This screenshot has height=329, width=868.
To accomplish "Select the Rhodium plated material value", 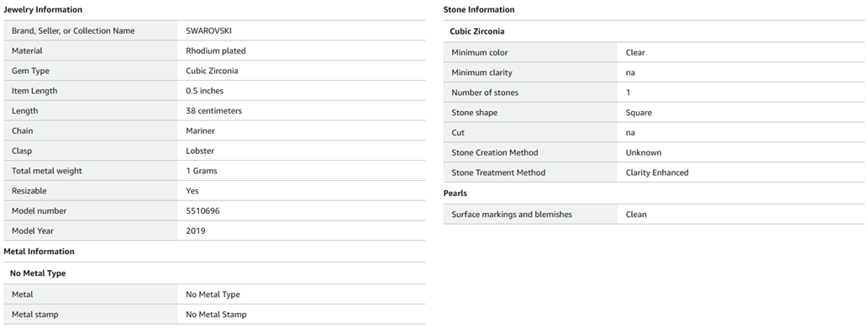I will (216, 51).
